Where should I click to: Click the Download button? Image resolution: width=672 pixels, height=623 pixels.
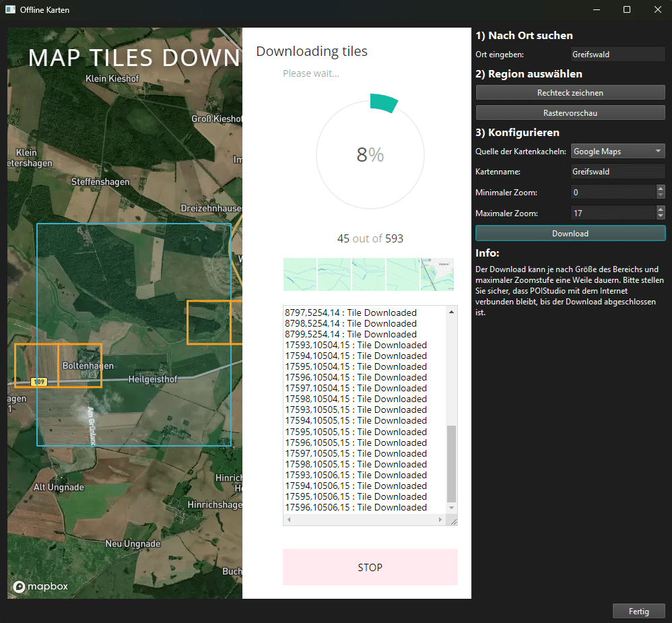[x=570, y=233]
